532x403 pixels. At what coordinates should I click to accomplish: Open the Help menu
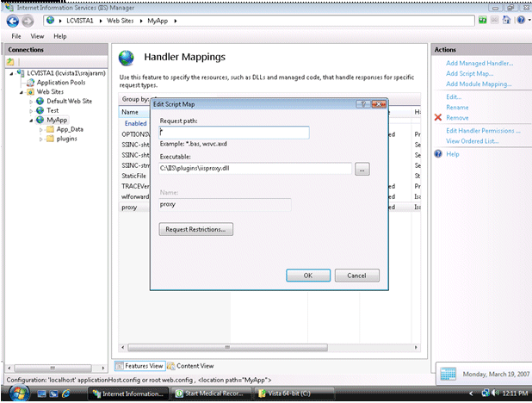click(60, 36)
